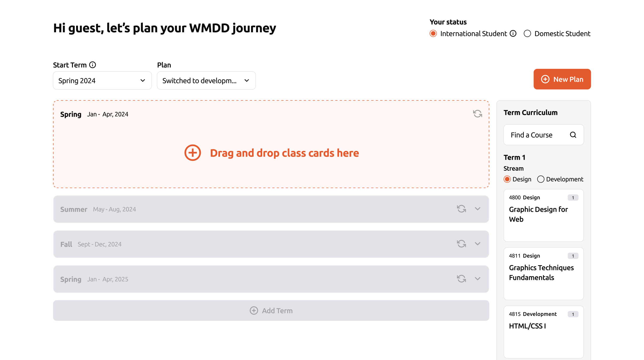Click refresh icon on Summer 2024 term
The image size is (644, 360).
(461, 209)
